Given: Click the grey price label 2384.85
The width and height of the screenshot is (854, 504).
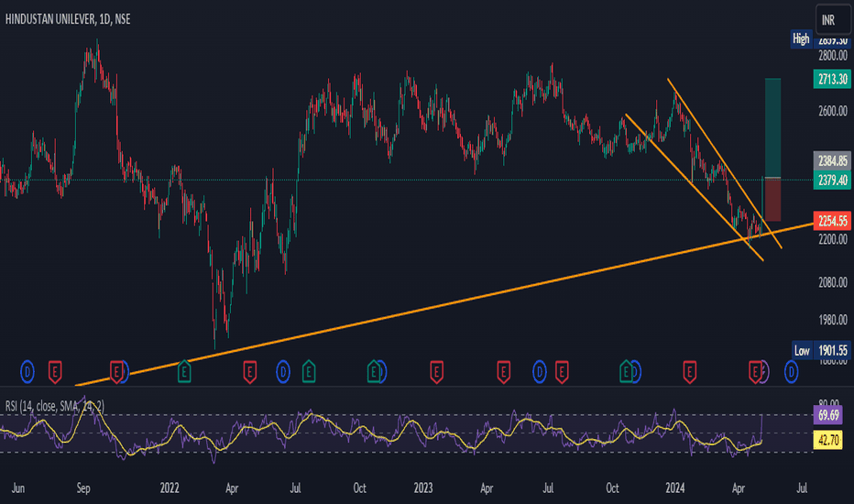Looking at the screenshot, I should pos(832,160).
